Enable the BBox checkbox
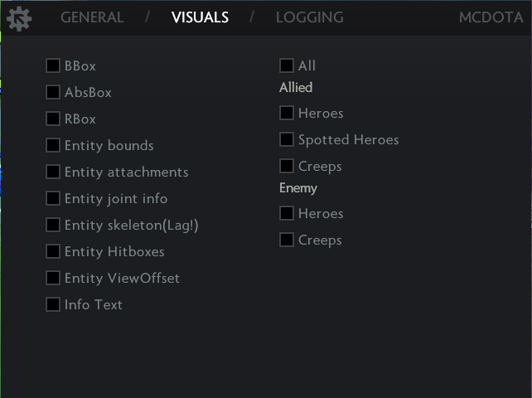Screen dimensions: 532x398 pos(53,66)
